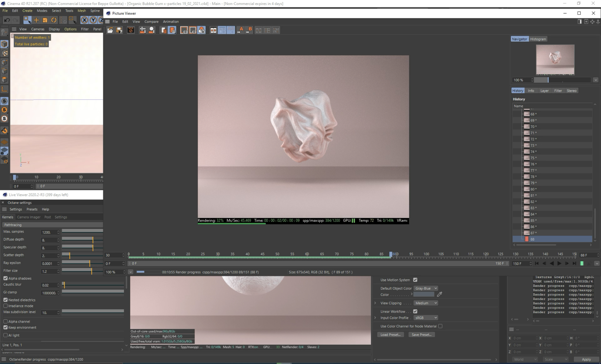Screen dimensions: 601x364
Task: Select the Move tool in toolbar
Action: tap(36, 20)
